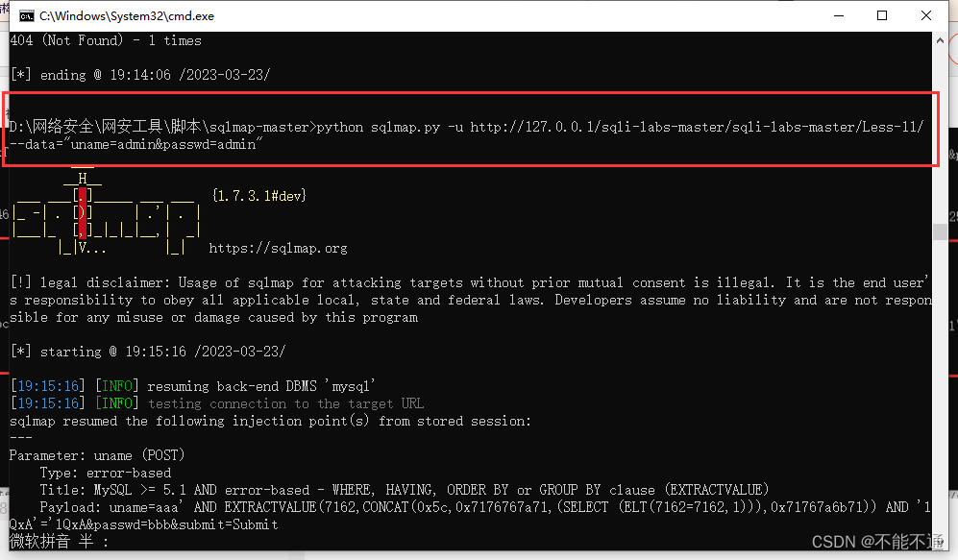Click the vertical scrollbar thumb
The height and width of the screenshot is (560, 958).
[x=940, y=232]
